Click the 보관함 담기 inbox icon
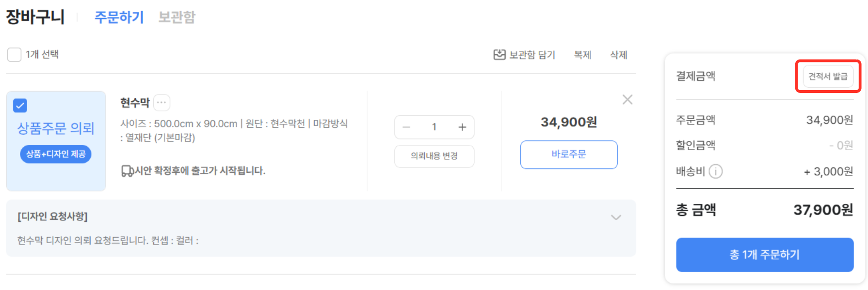868x290 pixels. pos(499,55)
